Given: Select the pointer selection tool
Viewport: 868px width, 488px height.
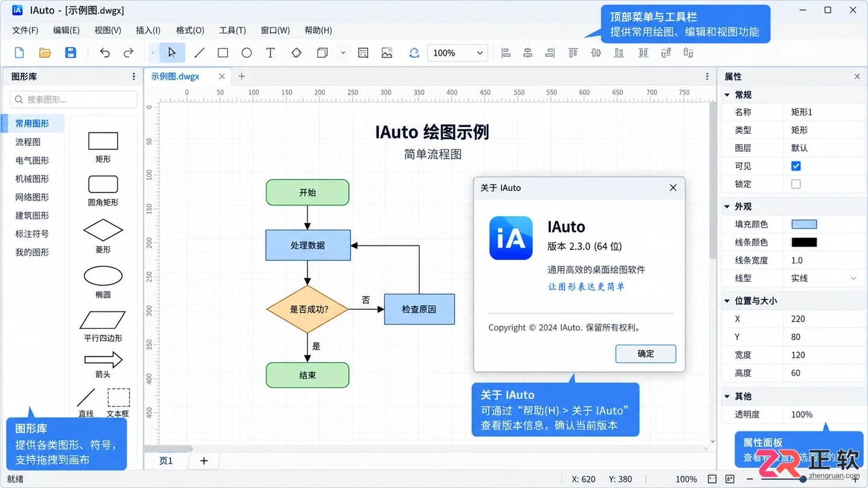Looking at the screenshot, I should tap(172, 53).
